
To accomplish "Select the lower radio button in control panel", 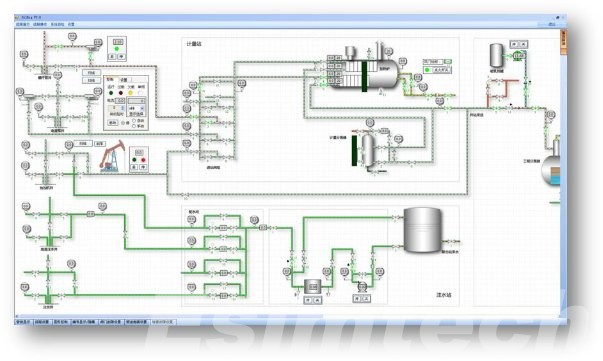I will (x=134, y=126).
